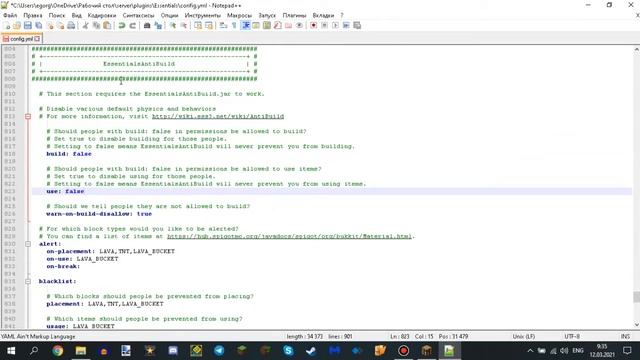The width and height of the screenshot is (640, 360).
Task: Click the Print toolbar icon
Action: click(71, 26)
